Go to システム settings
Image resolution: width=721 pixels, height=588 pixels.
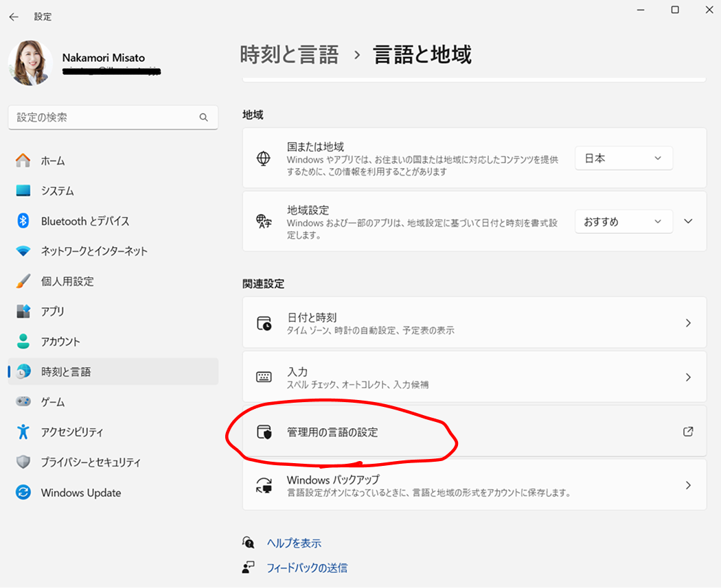[x=113, y=191]
